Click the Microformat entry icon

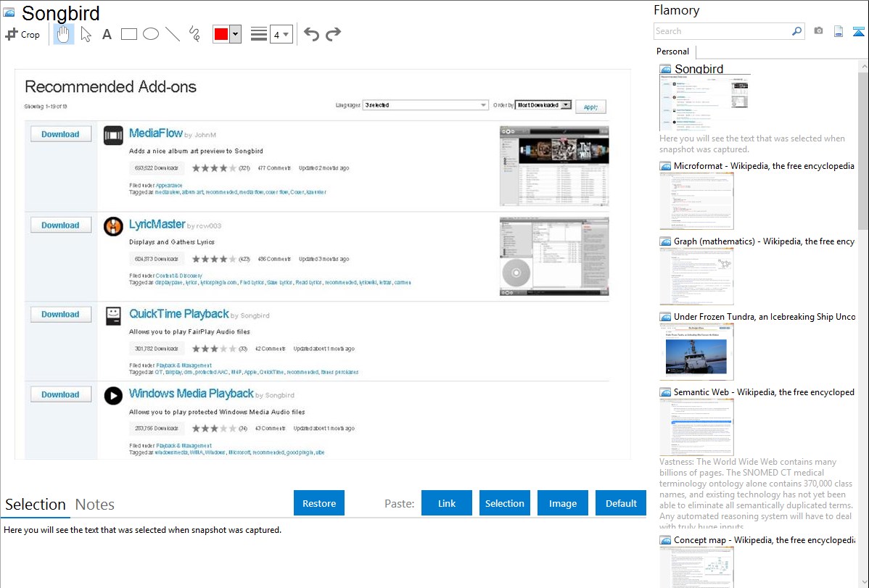[665, 166]
